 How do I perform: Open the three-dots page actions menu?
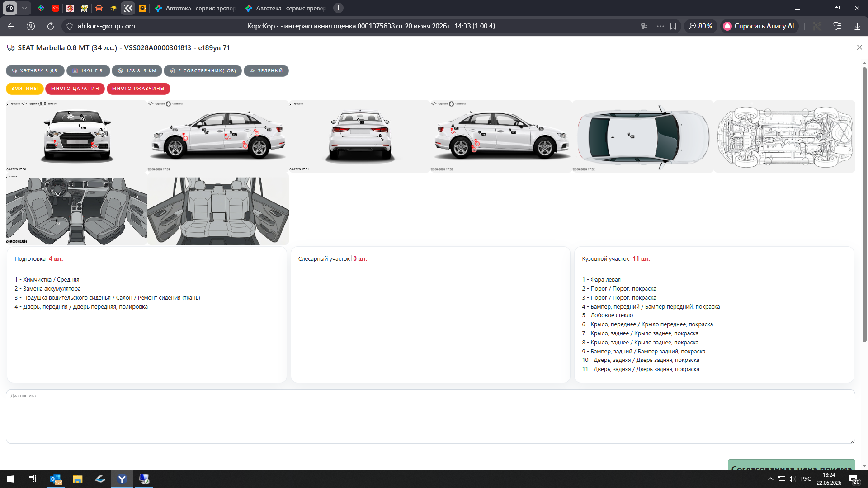660,26
